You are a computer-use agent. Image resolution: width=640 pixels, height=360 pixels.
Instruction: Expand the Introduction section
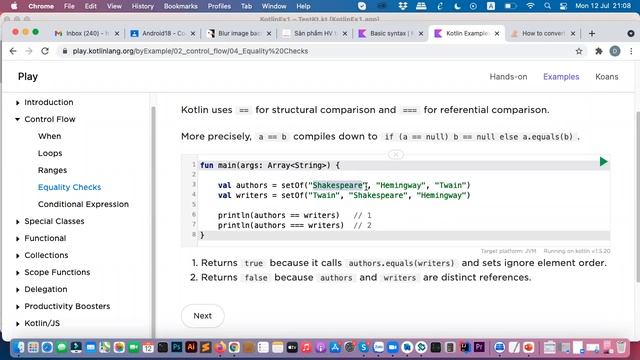pos(18,103)
